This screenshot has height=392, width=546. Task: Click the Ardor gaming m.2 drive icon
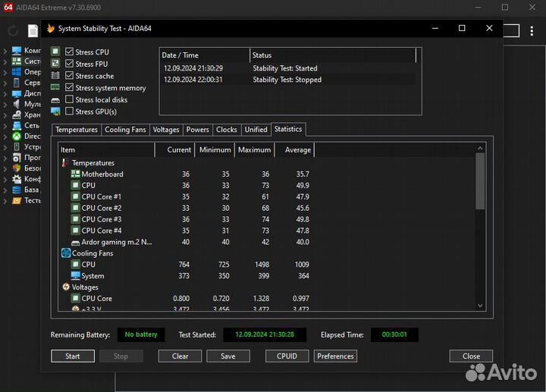pyautogui.click(x=75, y=243)
